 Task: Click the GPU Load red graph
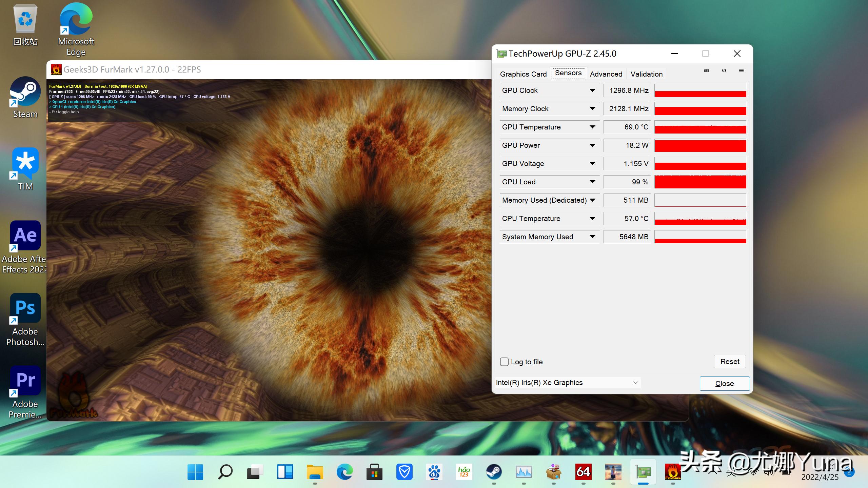pyautogui.click(x=700, y=182)
